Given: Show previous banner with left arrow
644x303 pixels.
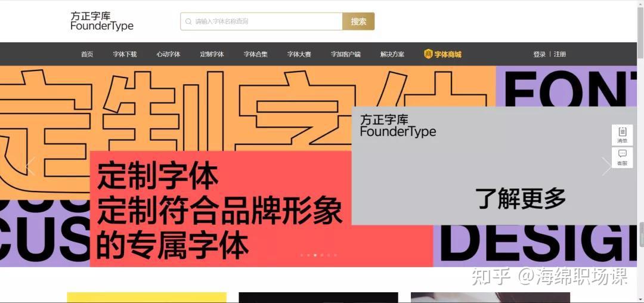Looking at the screenshot, I should pos(30,166).
